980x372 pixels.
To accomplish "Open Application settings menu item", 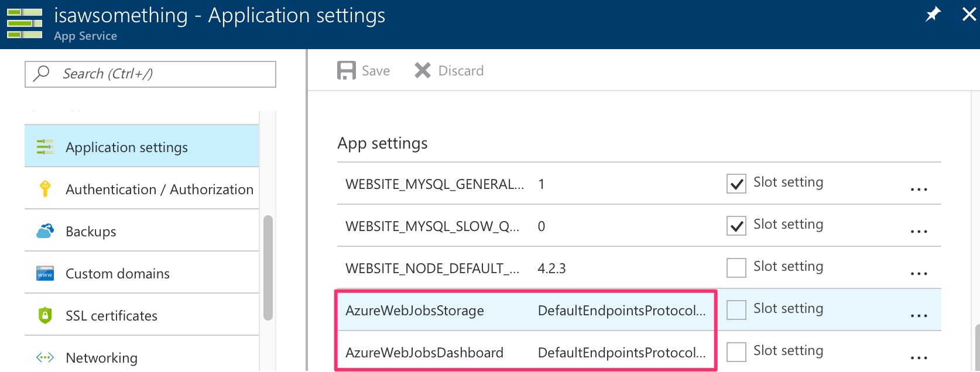I will click(142, 146).
